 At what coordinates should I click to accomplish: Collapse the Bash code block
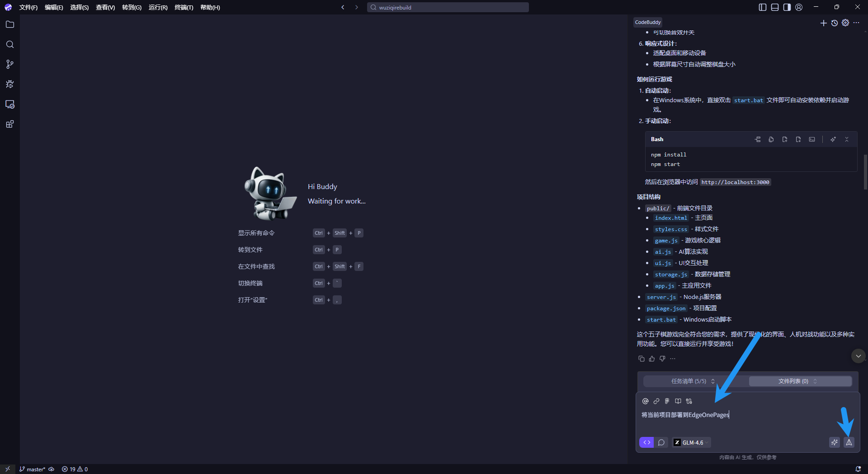click(x=847, y=139)
